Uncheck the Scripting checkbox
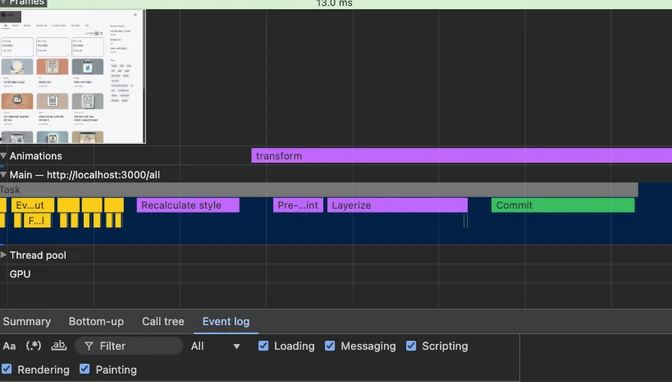 411,346
